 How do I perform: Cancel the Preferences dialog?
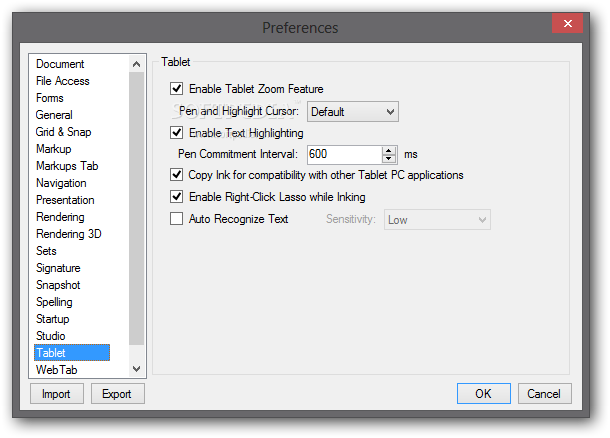(544, 394)
